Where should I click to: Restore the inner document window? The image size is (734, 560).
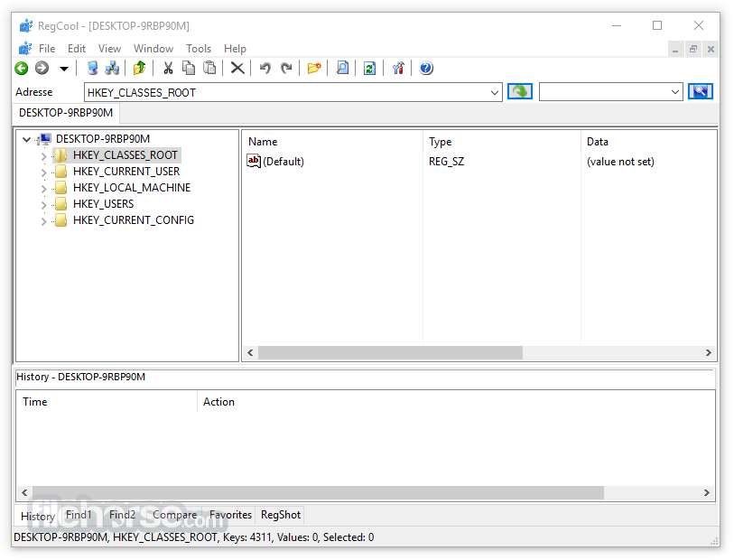(692, 49)
